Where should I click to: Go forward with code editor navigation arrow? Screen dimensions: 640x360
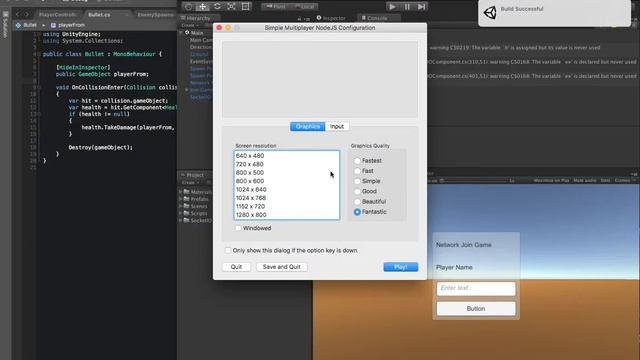click(x=27, y=15)
